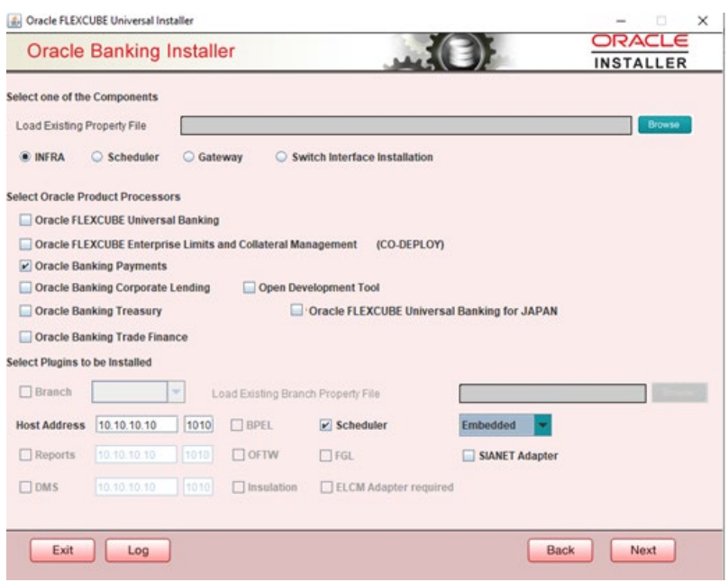
Task: Click the DMS IP address field
Action: 137,487
